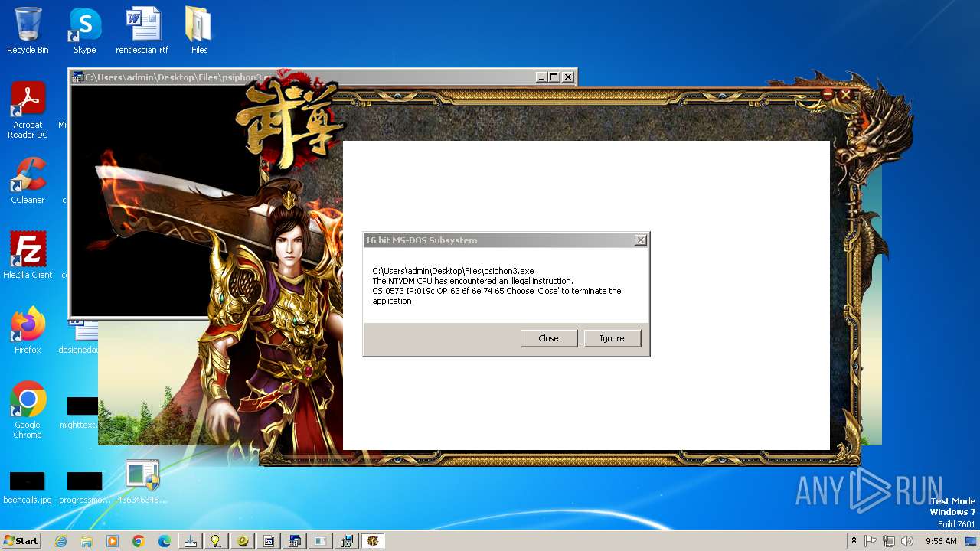Select the CCleaner desktop shortcut
Screen dimensions: 980x551
point(28,181)
